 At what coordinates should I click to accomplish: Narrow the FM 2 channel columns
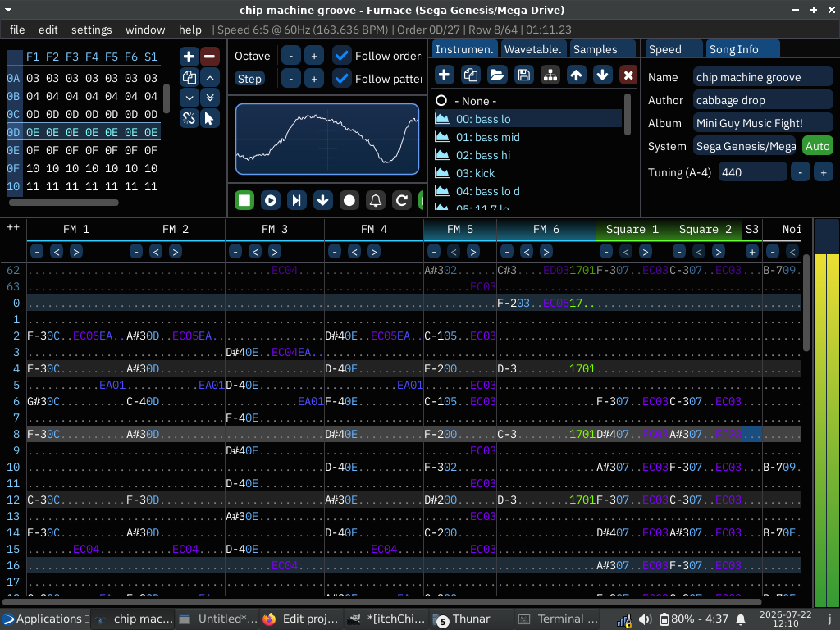156,251
